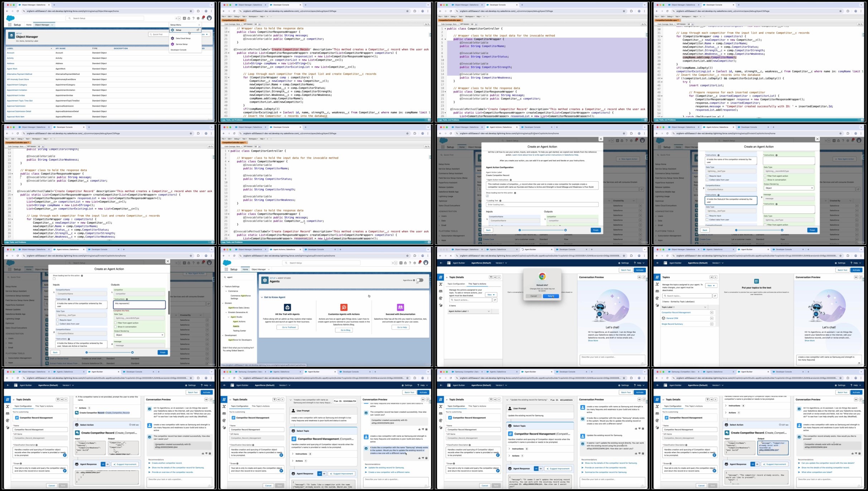Open the Variables X icon in the Reload site frame
This screenshot has width=868, height=491.
[x=441, y=284]
